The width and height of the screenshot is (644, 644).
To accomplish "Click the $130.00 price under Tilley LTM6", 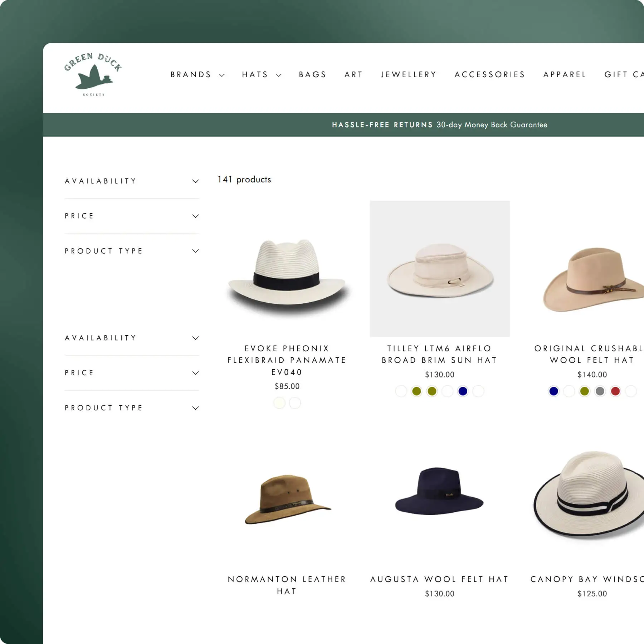I will point(440,375).
